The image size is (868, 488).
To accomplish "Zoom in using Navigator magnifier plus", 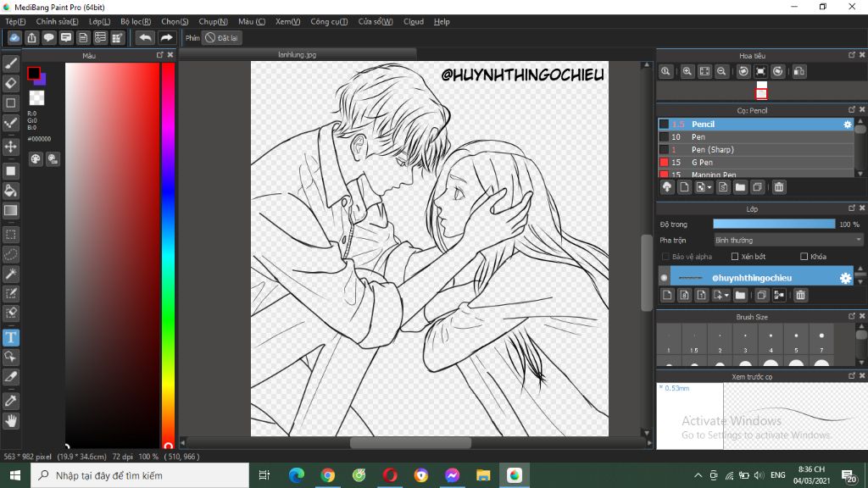I will tap(687, 71).
